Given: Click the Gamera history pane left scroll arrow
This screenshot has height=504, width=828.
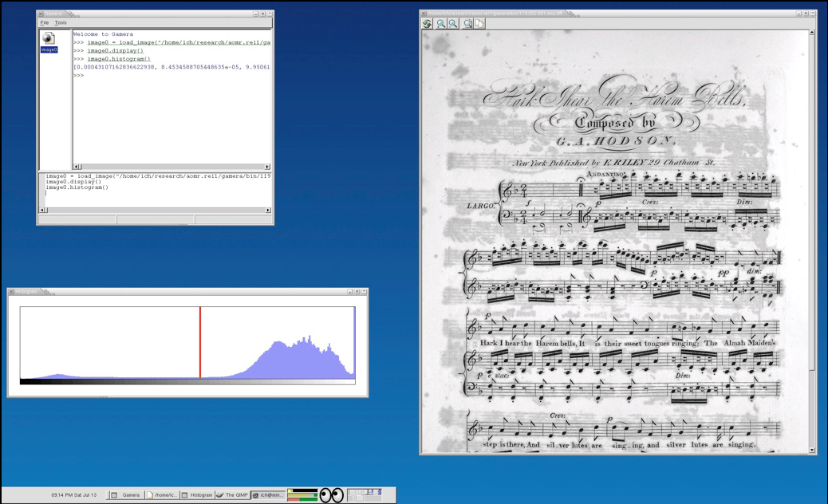Looking at the screenshot, I should (x=43, y=210).
